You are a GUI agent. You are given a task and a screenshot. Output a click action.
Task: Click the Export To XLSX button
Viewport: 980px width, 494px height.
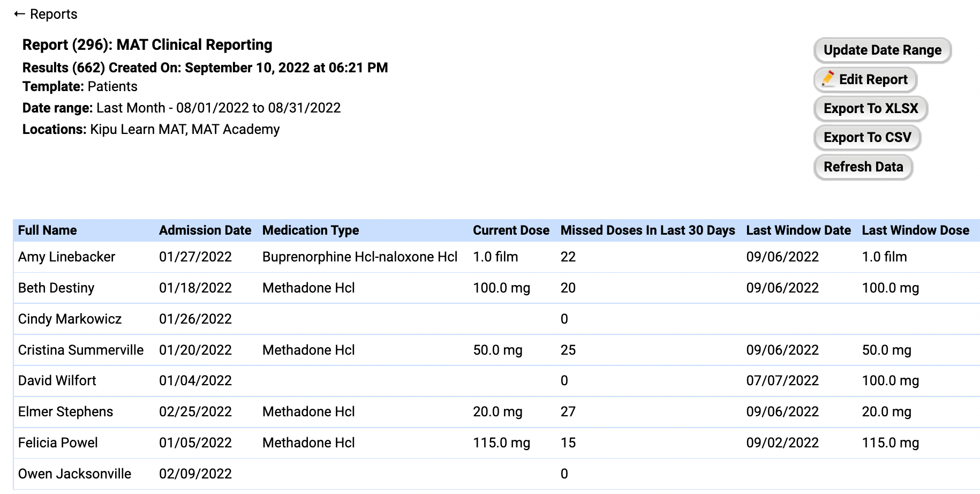click(870, 108)
